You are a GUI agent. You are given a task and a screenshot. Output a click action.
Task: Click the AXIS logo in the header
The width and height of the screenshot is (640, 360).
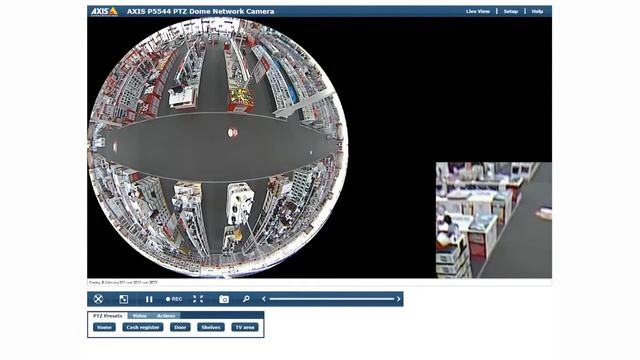tap(104, 11)
